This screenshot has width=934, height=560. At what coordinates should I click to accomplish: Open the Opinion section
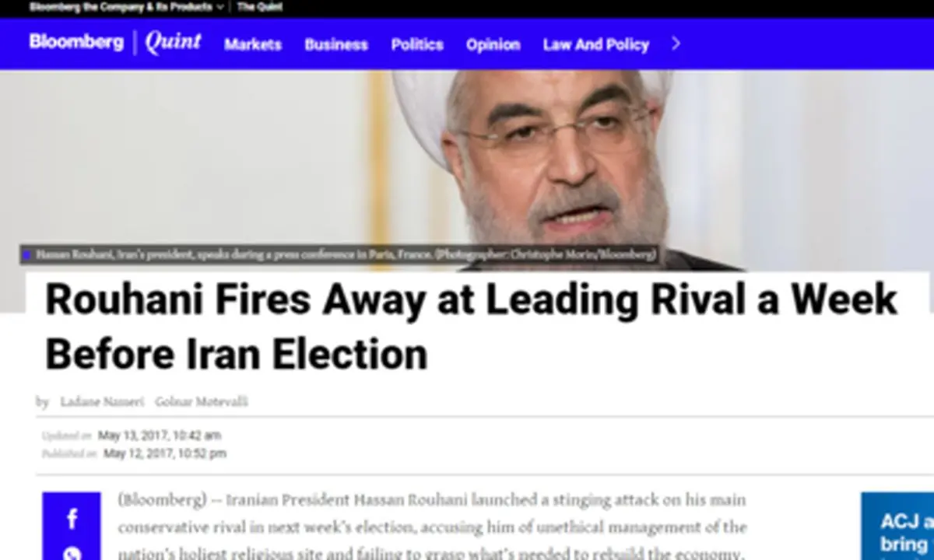[493, 44]
